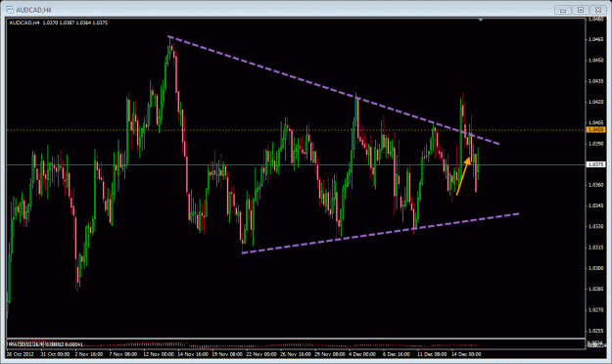The height and width of the screenshot is (364, 612).
Task: Click the 29 Nov 08:00 time label
Action: coord(330,354)
